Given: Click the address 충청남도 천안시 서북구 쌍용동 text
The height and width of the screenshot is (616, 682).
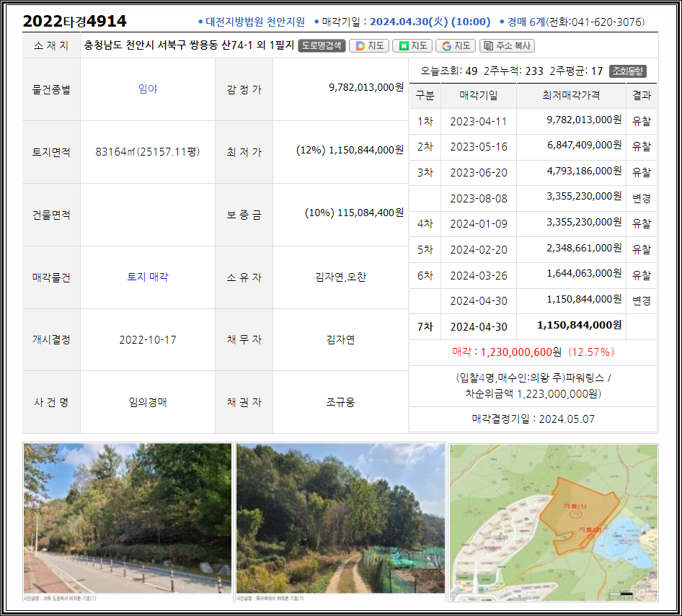Looking at the screenshot, I should pyautogui.click(x=189, y=45).
